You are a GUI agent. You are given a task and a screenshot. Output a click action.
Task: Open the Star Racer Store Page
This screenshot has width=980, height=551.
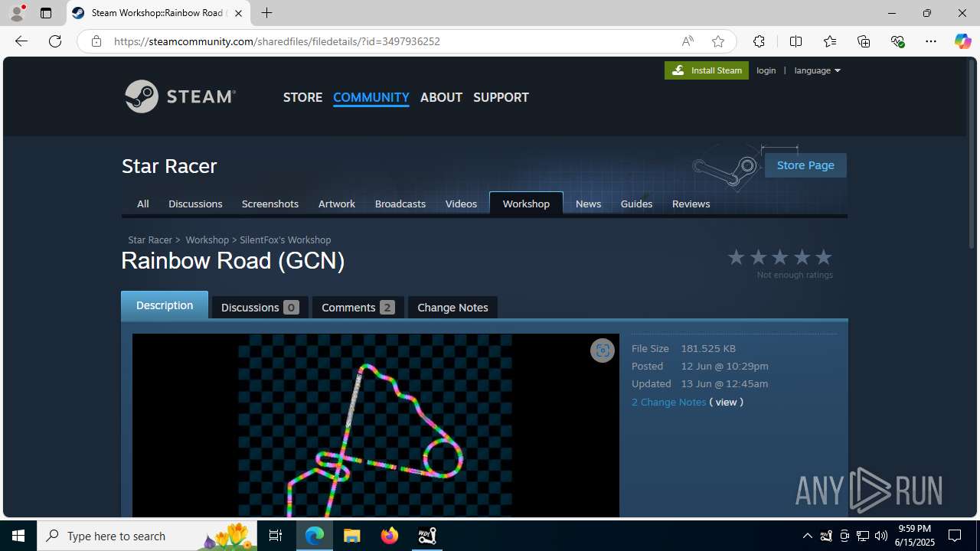(805, 165)
